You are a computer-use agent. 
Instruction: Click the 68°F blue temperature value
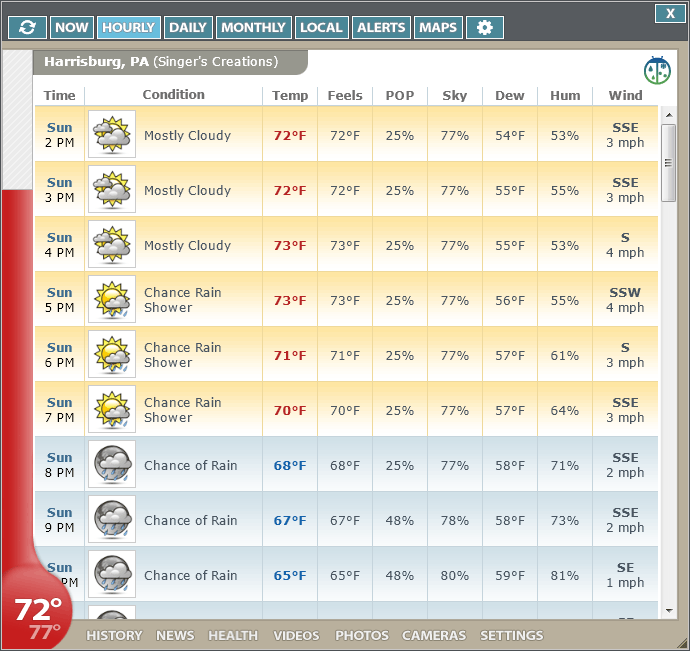290,465
